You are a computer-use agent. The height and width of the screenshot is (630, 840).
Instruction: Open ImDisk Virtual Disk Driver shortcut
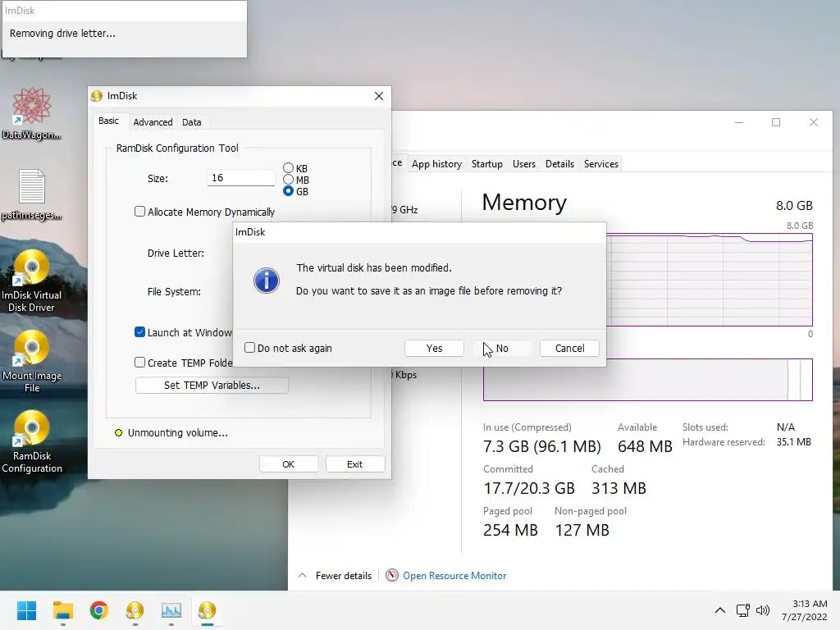(x=32, y=281)
